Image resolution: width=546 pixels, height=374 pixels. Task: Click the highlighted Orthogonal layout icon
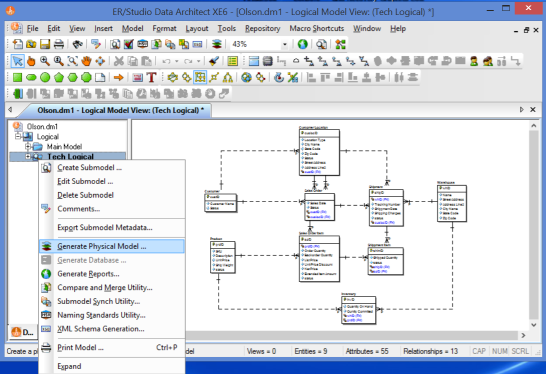[x=200, y=77]
